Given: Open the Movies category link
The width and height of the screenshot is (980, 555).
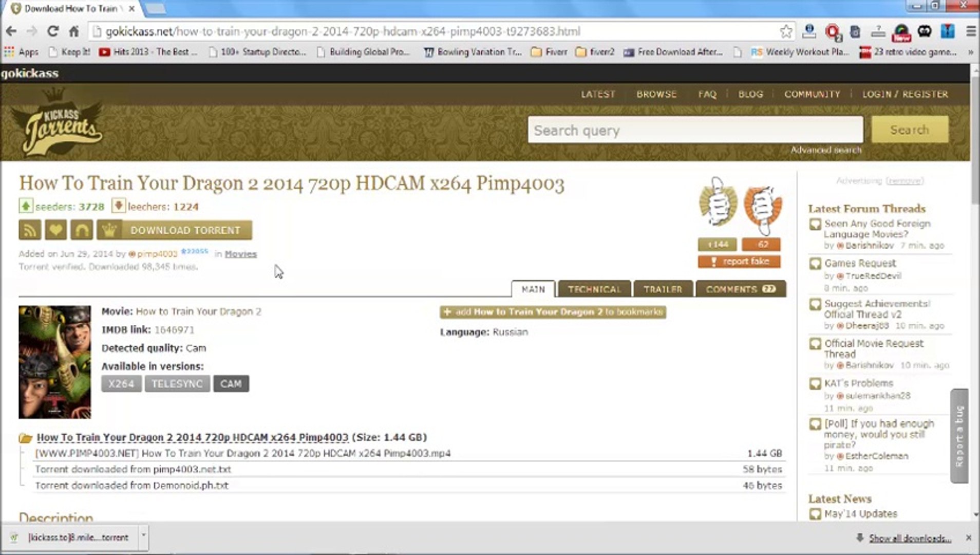Looking at the screenshot, I should (x=241, y=254).
